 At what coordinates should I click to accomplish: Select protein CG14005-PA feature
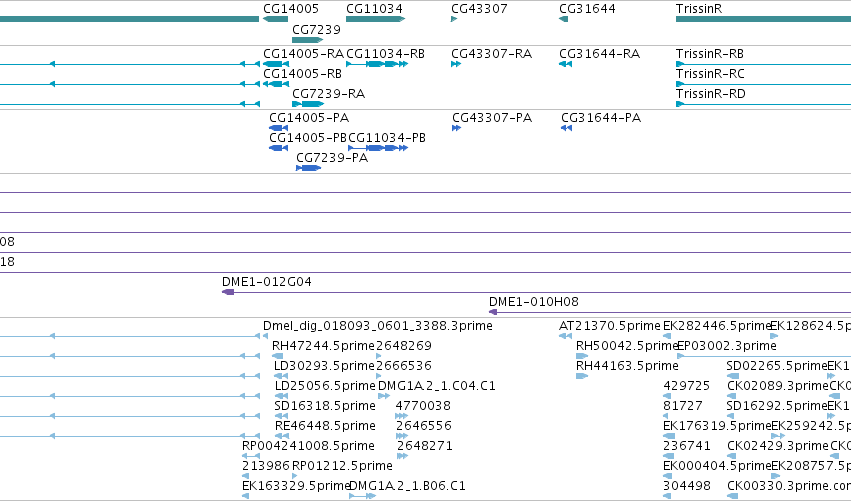coord(278,128)
